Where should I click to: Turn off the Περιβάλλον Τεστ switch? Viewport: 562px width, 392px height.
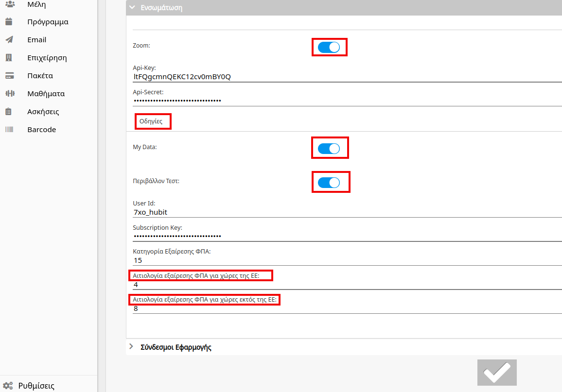329,183
